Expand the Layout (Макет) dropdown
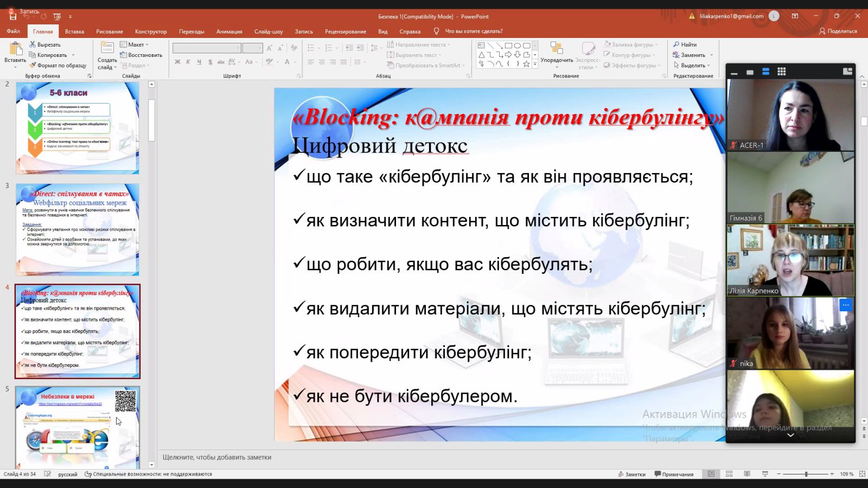The height and width of the screenshot is (488, 868). click(134, 44)
